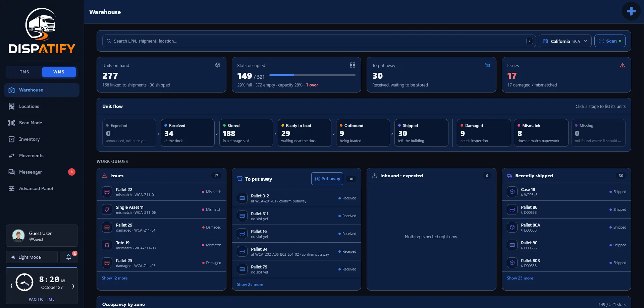Select the Ready to load stage

point(304,133)
